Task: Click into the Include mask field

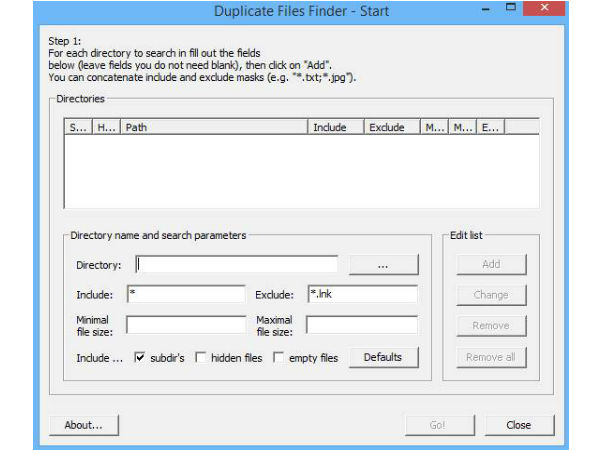Action: coord(185,295)
